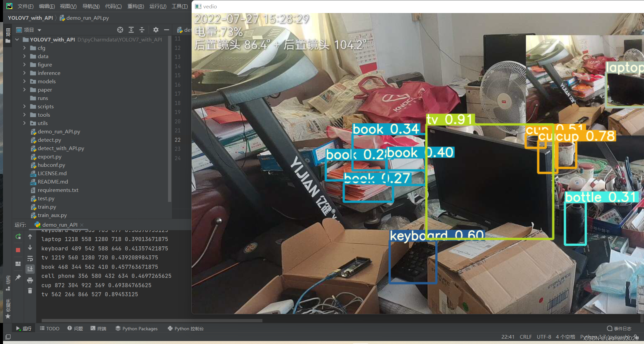Click the CRLF line-ending indicator in status bar
The image size is (644, 344).
[525, 337]
